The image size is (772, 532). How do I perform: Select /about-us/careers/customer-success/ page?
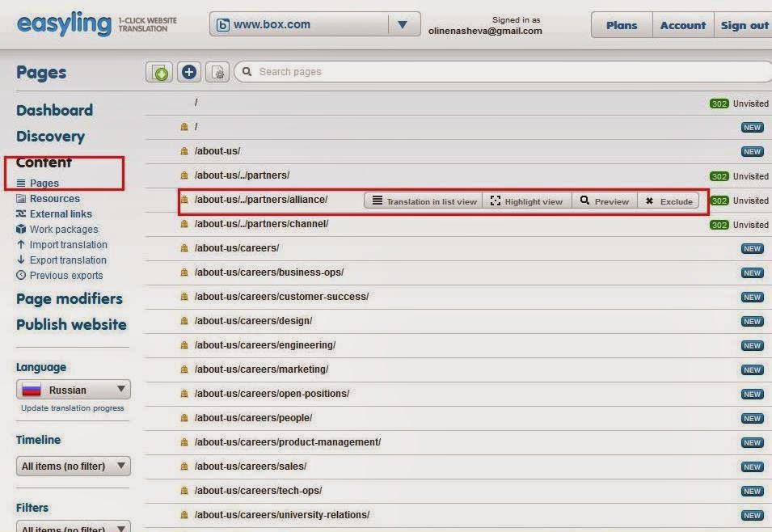click(x=281, y=297)
